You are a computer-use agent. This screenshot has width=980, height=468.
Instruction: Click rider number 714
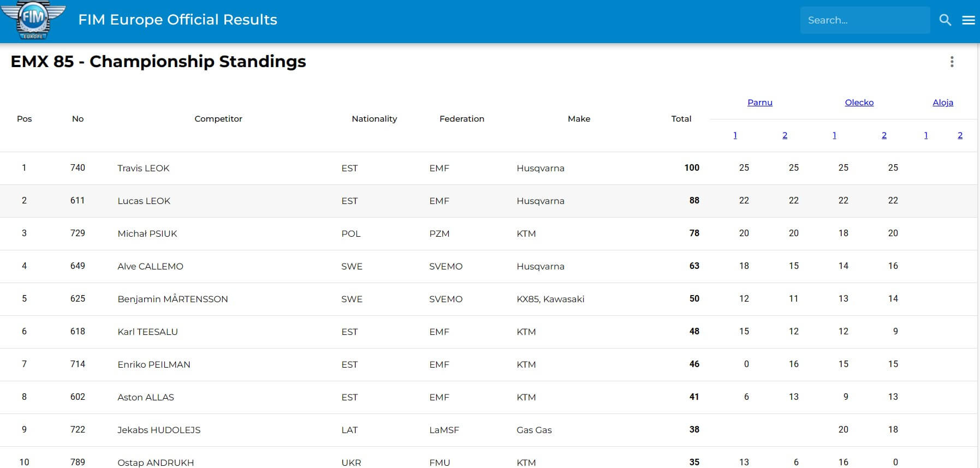[x=78, y=364]
